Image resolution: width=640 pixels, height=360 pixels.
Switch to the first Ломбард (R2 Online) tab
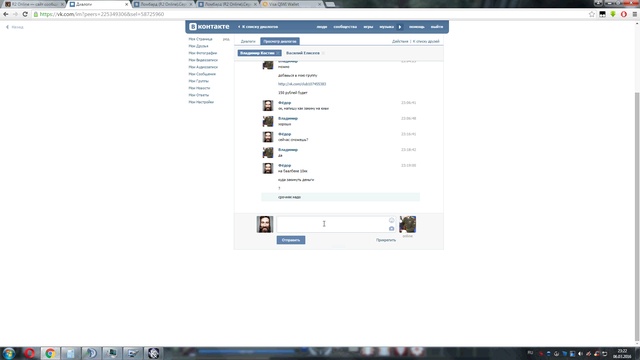coord(163,4)
